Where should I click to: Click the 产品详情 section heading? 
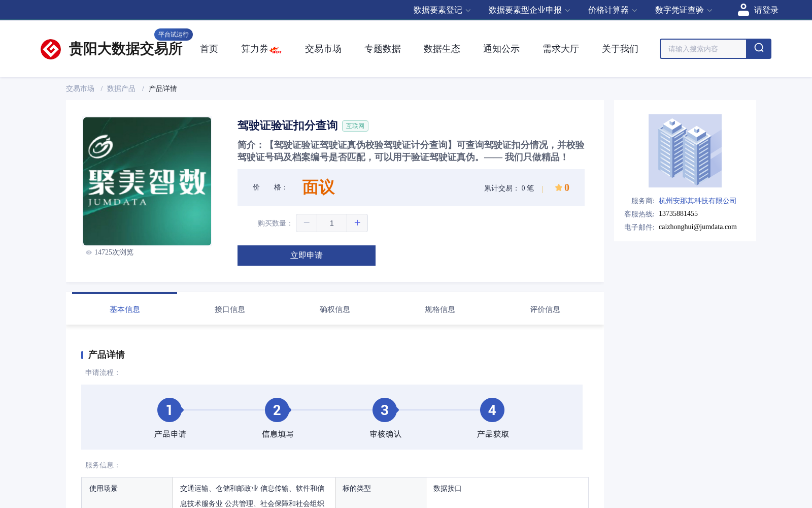pyautogui.click(x=107, y=355)
